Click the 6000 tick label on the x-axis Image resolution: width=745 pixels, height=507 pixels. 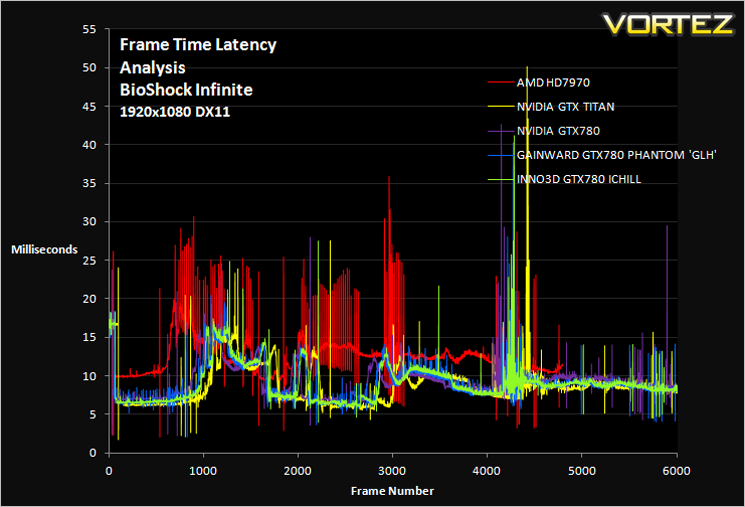click(677, 471)
